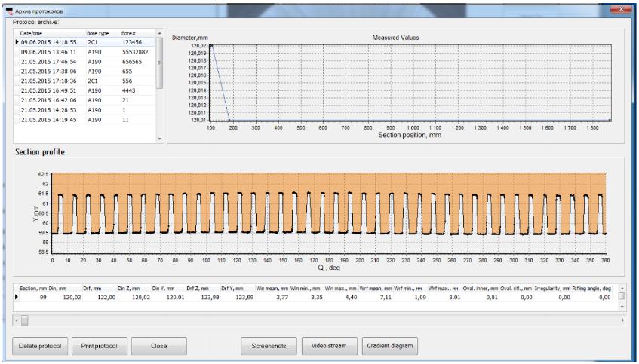The height and width of the screenshot is (364, 639).
Task: Click the row indicator arrow in the measurement grid
Action: point(17,298)
